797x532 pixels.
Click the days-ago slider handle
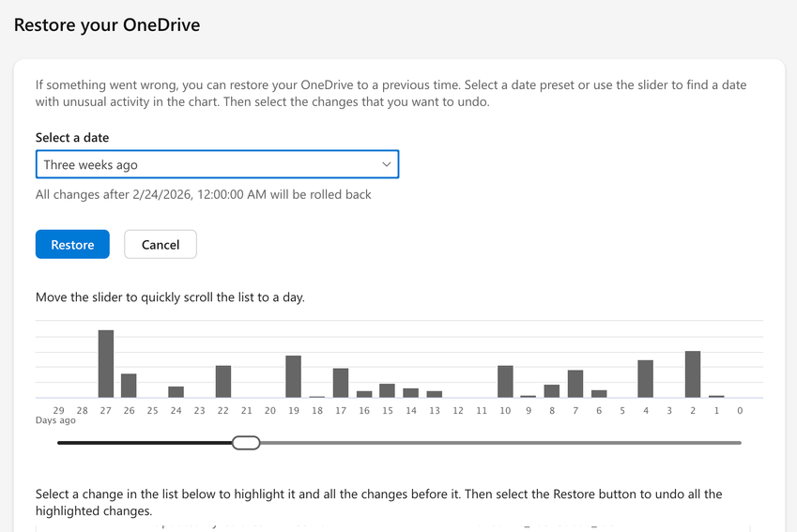pyautogui.click(x=246, y=442)
